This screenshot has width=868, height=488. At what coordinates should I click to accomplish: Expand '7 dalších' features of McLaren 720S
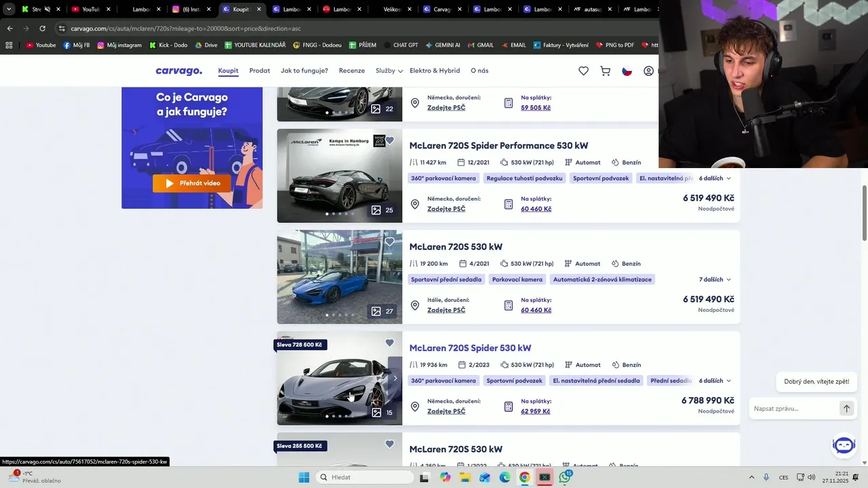tap(715, 279)
